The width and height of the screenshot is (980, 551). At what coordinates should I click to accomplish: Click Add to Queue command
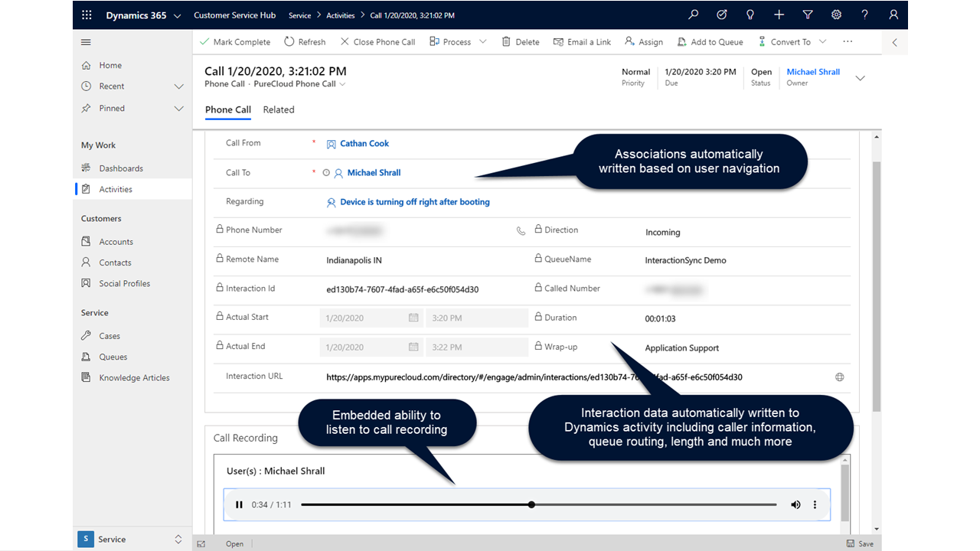[x=710, y=42]
